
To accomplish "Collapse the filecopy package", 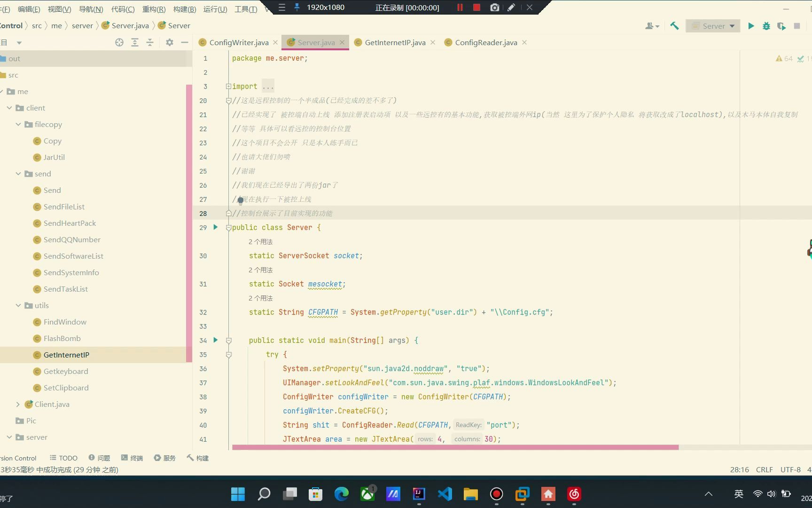I will [18, 124].
